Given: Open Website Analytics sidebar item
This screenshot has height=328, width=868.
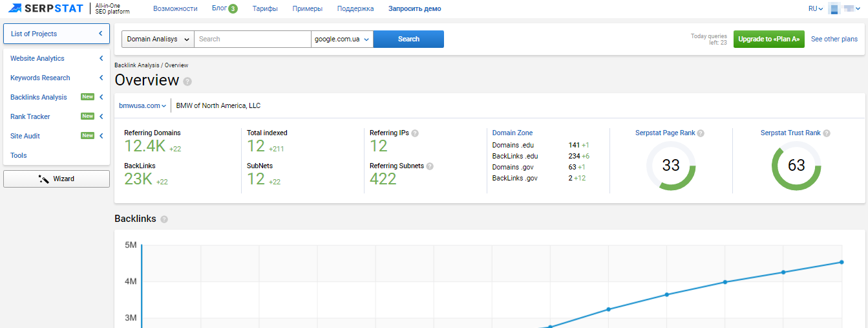Looking at the screenshot, I should pos(37,58).
